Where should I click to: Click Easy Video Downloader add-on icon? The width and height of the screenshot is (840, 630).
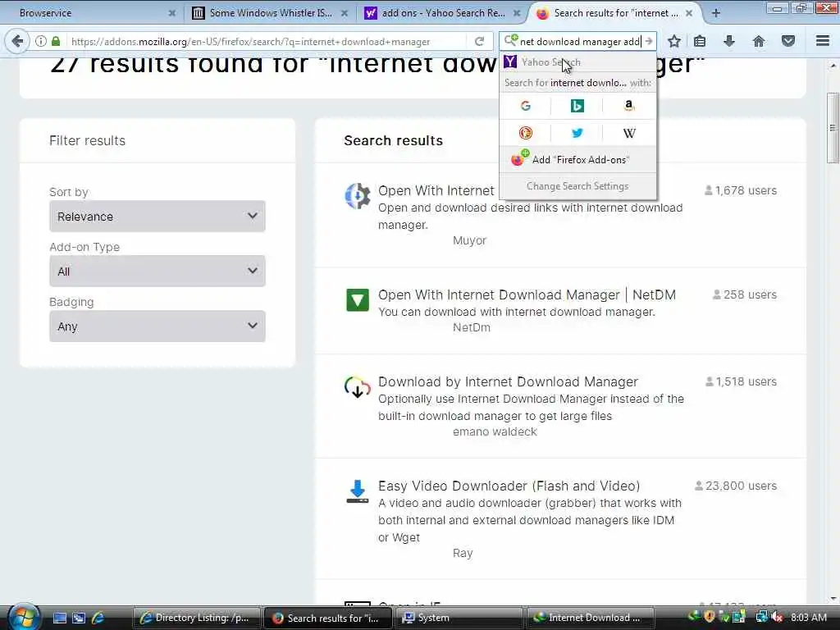[358, 491]
